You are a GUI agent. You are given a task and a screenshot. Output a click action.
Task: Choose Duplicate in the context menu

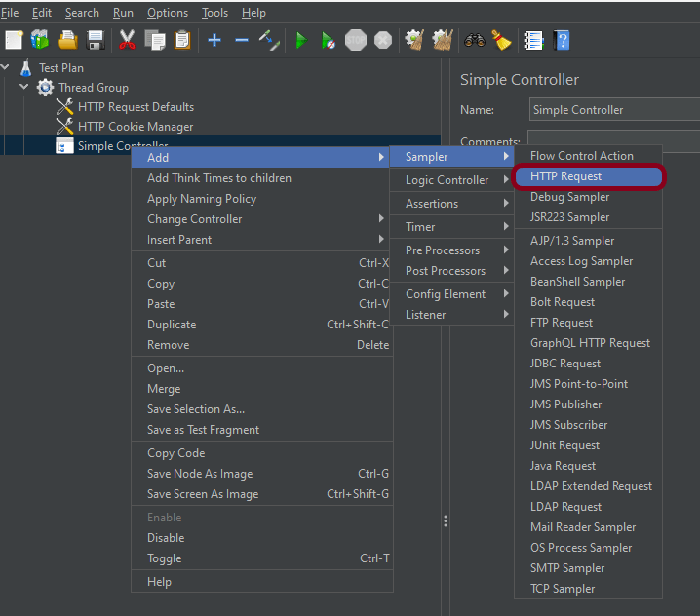[172, 325]
